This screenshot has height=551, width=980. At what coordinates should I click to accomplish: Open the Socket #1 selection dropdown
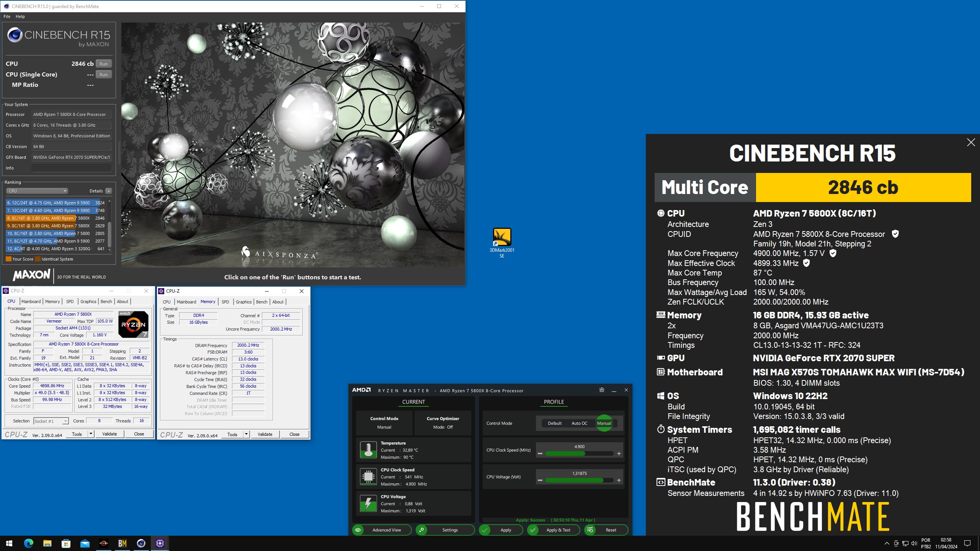[x=51, y=421]
